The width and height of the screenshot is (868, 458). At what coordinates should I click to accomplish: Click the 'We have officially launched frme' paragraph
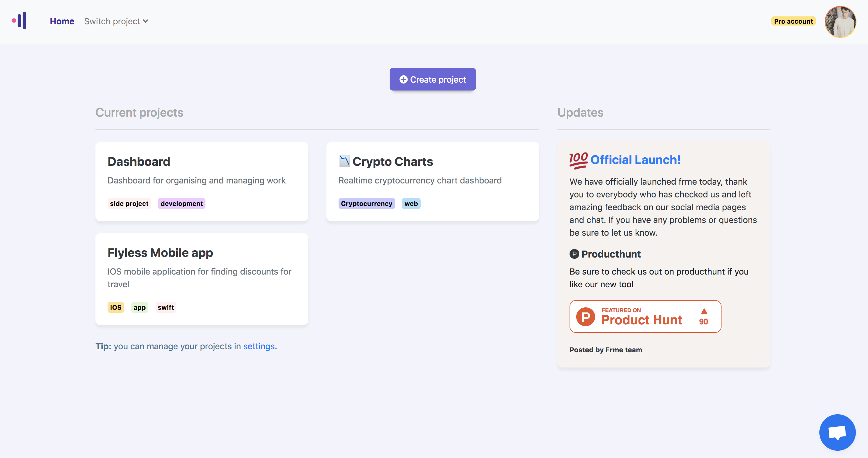pos(663,207)
